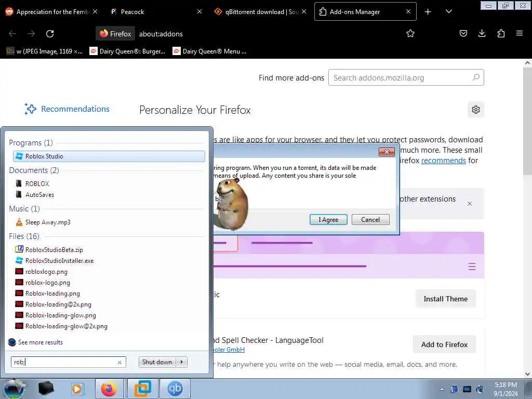The width and height of the screenshot is (532, 399).
Task: Expand the list all tabs chevron
Action: 448,11
